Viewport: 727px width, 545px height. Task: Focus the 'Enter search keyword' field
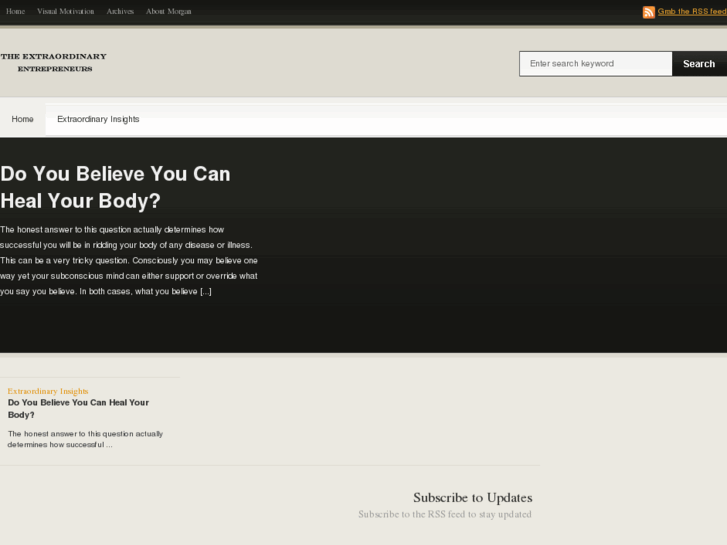coord(595,64)
